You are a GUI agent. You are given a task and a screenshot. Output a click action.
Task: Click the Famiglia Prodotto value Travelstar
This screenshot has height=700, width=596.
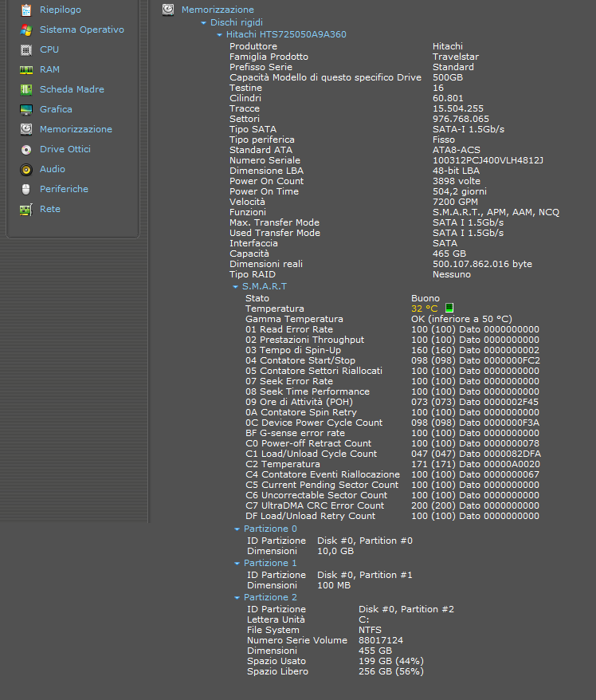(x=456, y=57)
